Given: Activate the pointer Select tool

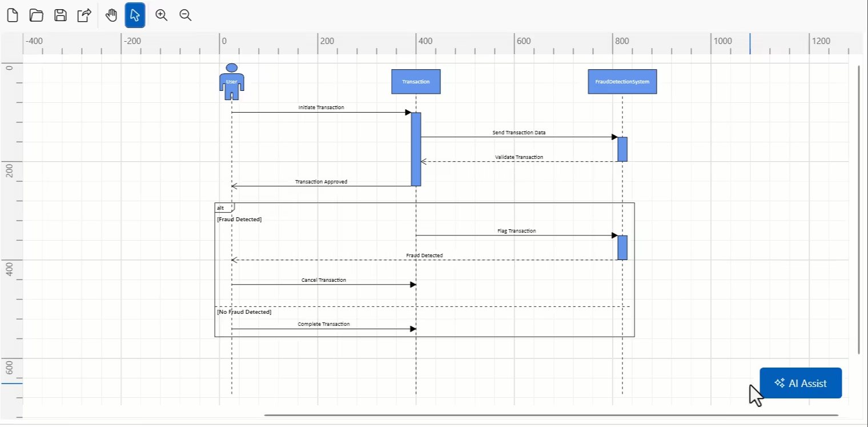Looking at the screenshot, I should coord(135,15).
